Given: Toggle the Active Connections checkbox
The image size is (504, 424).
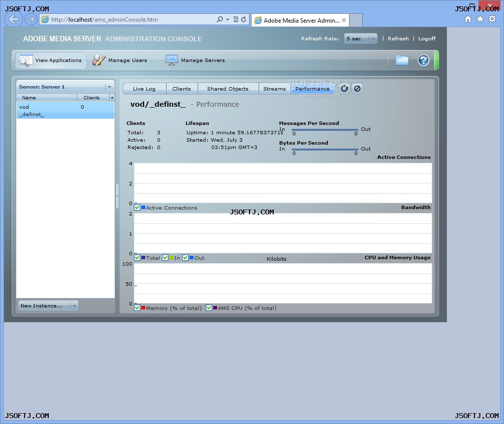Looking at the screenshot, I should (137, 208).
